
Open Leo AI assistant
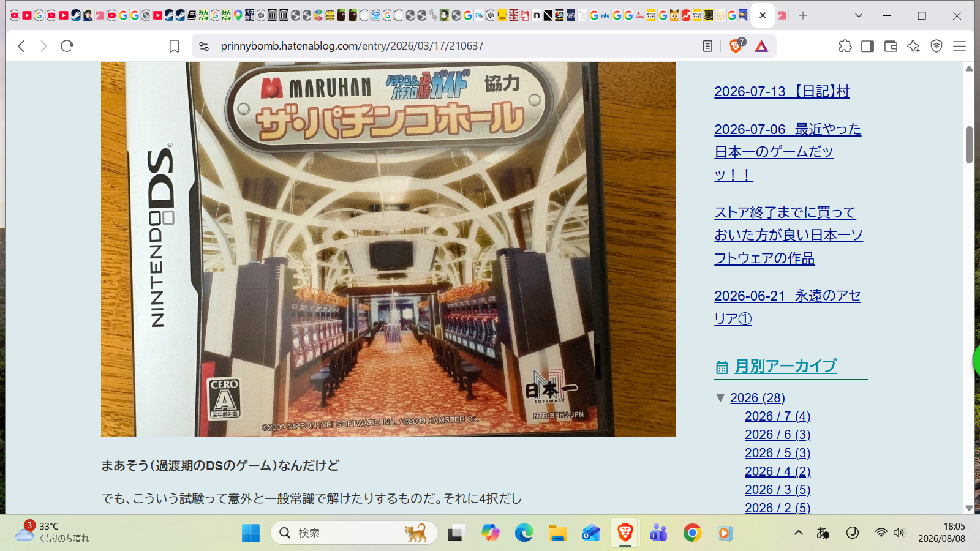913,46
